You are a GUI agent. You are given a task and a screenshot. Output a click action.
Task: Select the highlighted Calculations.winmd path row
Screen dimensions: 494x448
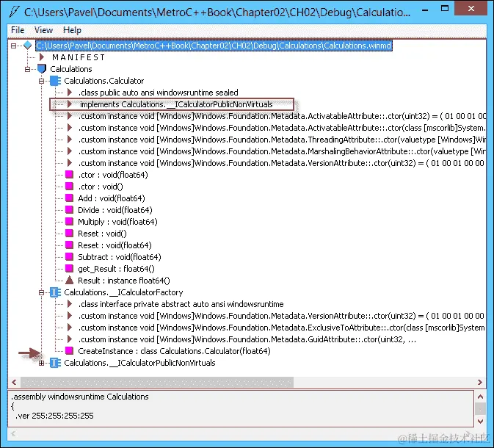tap(214, 46)
